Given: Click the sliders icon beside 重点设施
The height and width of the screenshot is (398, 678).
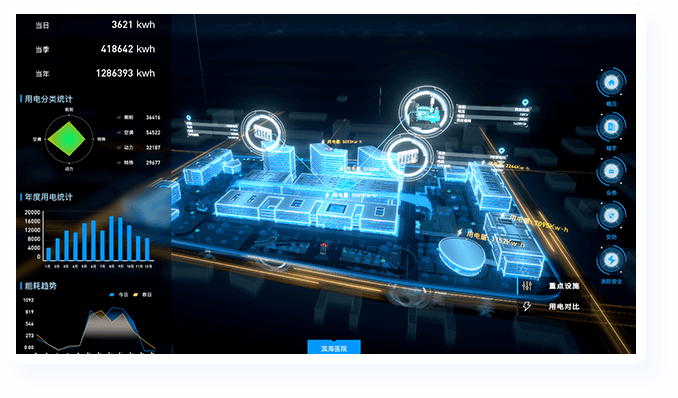Looking at the screenshot, I should pos(527,286).
